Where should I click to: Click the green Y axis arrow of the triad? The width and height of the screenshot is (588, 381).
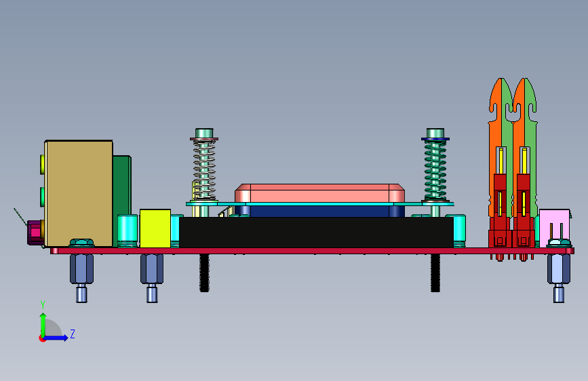click(43, 324)
